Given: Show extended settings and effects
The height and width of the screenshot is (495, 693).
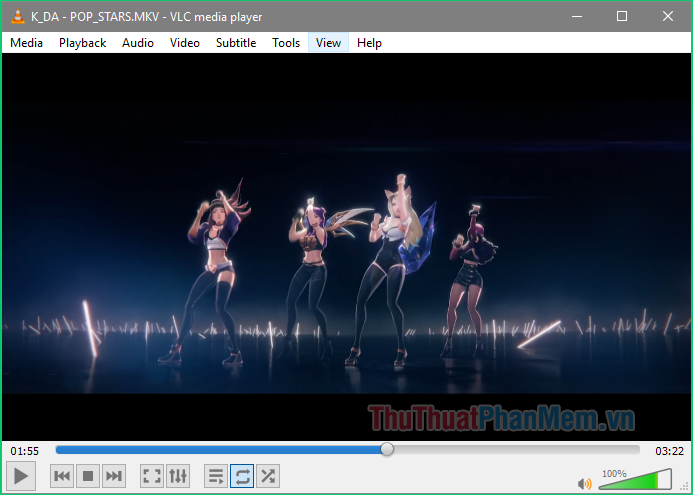Looking at the screenshot, I should (x=178, y=476).
